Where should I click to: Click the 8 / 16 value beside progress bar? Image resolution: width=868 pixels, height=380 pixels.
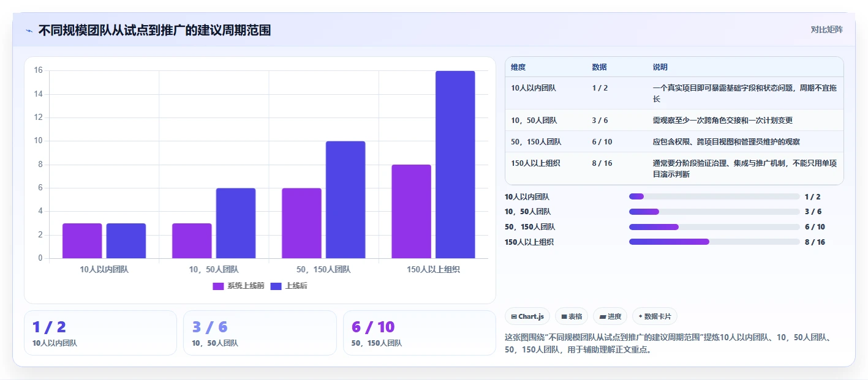tap(815, 242)
